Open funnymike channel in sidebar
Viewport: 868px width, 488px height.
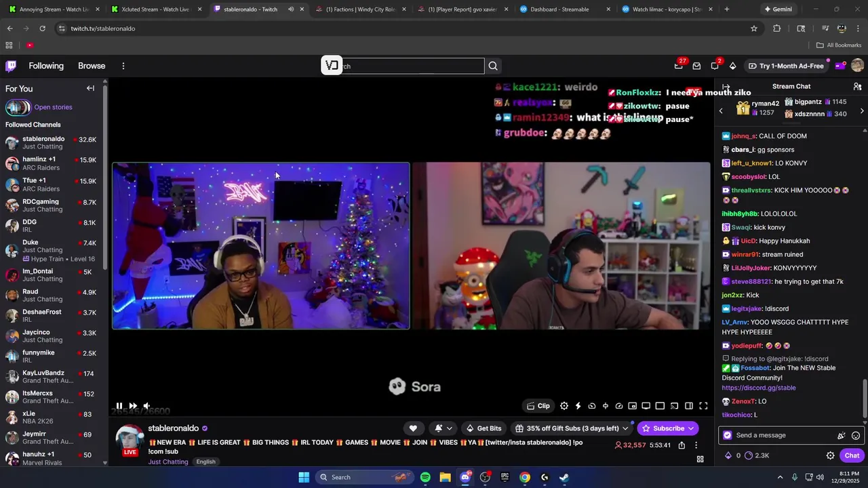coord(53,356)
